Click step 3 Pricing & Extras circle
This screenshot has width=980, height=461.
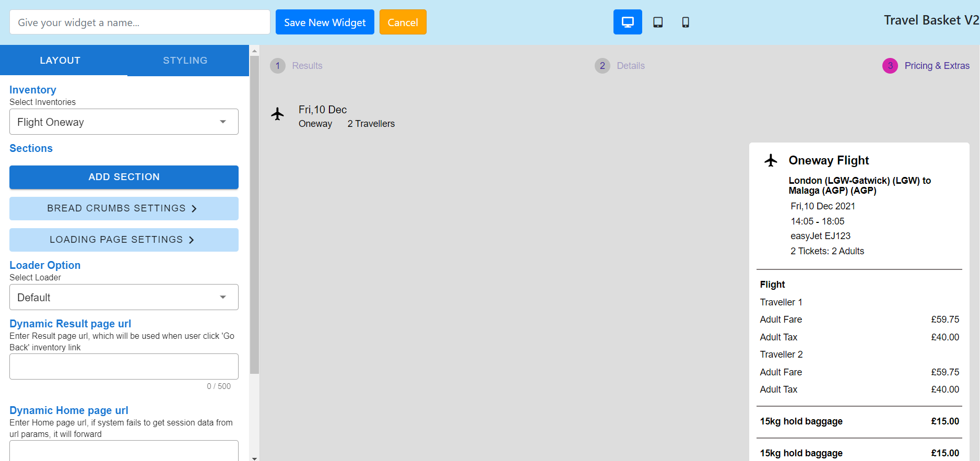click(890, 66)
